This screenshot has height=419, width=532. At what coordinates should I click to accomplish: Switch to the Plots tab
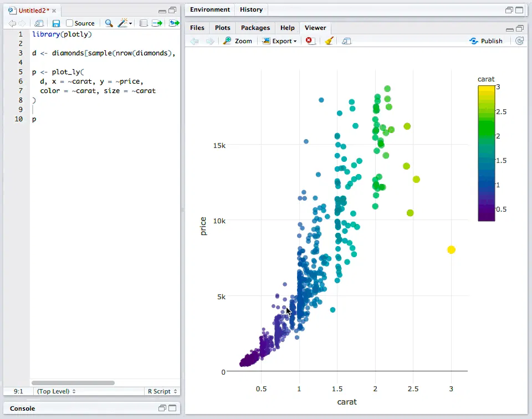tap(223, 28)
